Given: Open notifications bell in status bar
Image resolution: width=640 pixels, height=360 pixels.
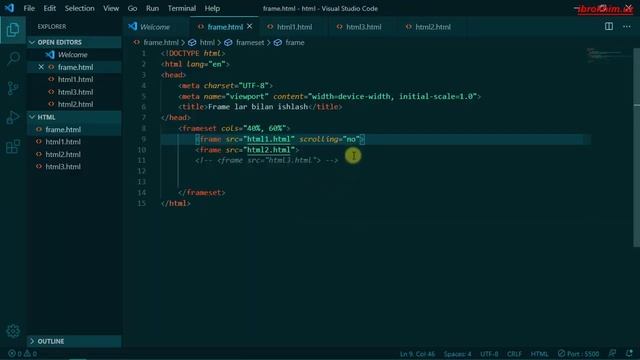Looking at the screenshot, I should (x=629, y=353).
